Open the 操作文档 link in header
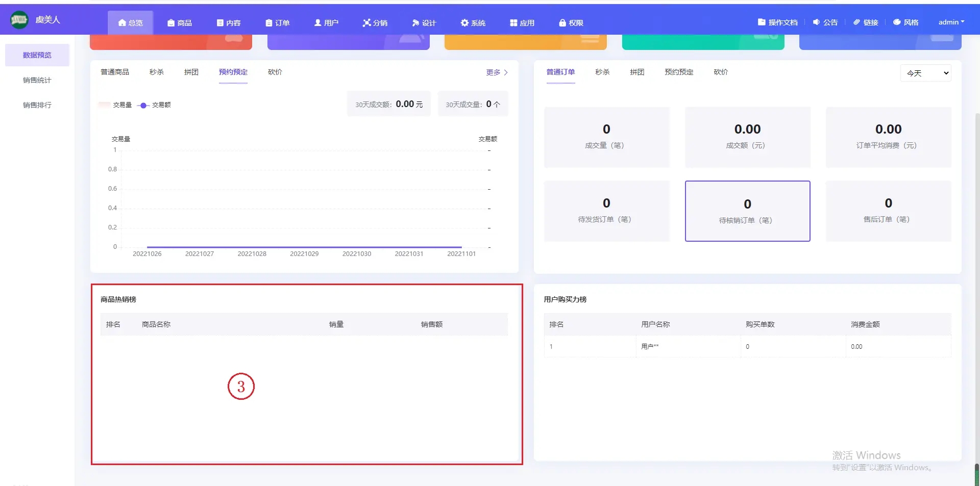The height and width of the screenshot is (486, 980). coord(777,22)
